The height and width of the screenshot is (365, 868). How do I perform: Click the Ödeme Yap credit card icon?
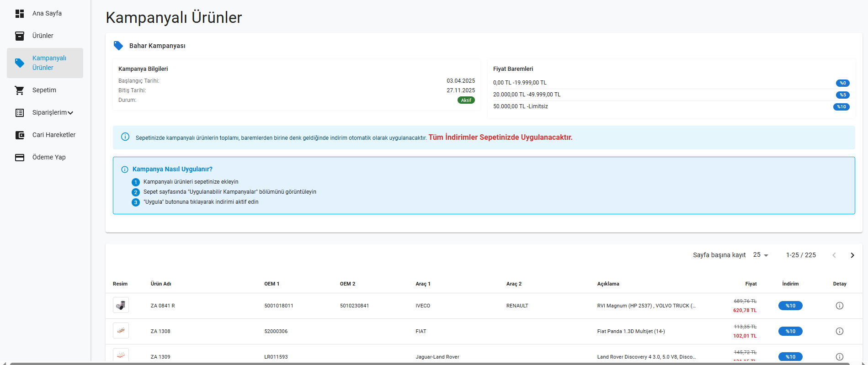tap(20, 158)
